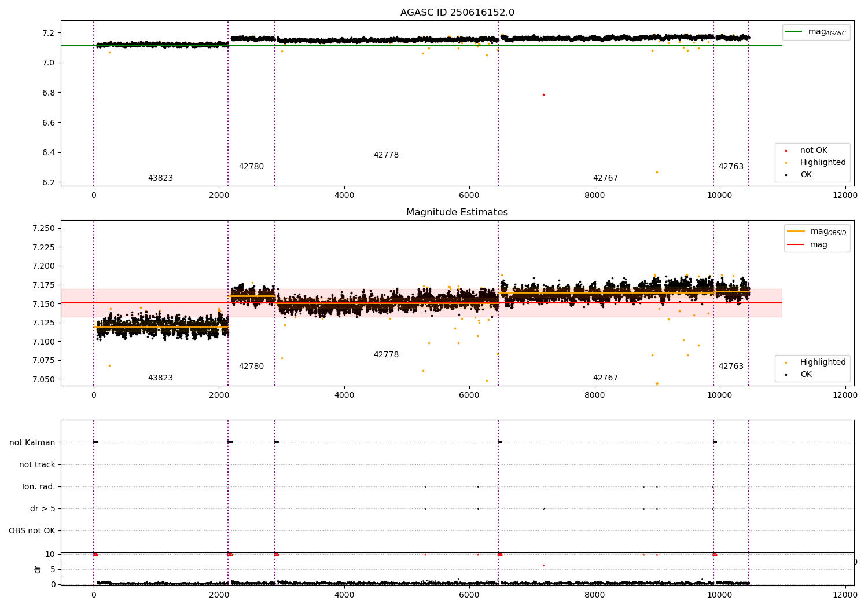Click x-axis tick 6000 in the top plot

click(x=469, y=195)
